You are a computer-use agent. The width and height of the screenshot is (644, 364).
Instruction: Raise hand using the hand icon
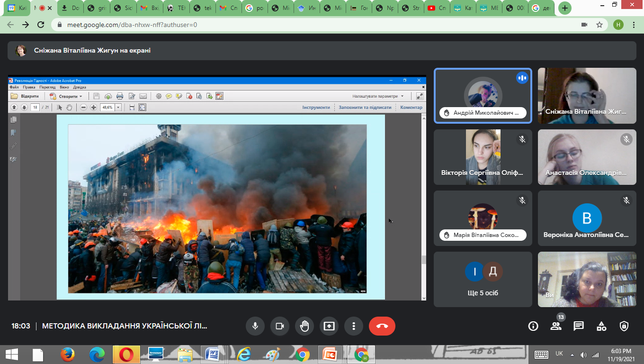click(x=304, y=326)
